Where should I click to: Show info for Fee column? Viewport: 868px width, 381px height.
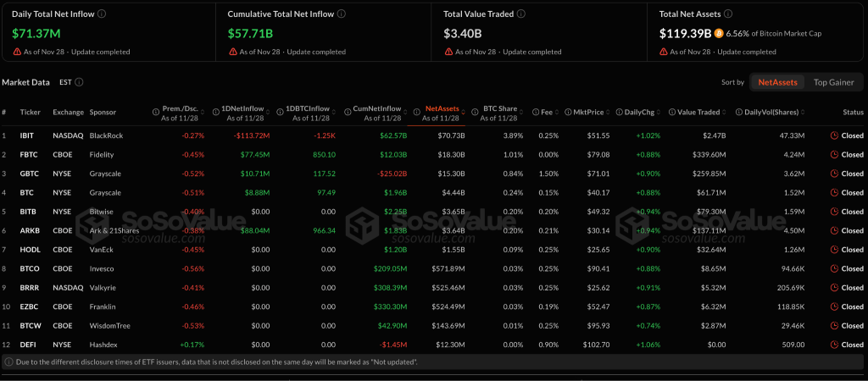point(536,113)
